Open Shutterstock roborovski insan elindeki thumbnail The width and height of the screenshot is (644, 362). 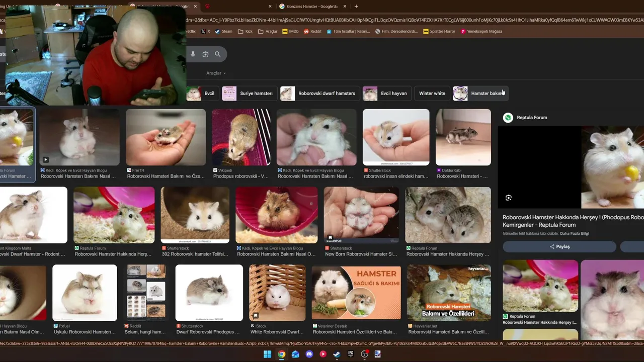(x=396, y=137)
